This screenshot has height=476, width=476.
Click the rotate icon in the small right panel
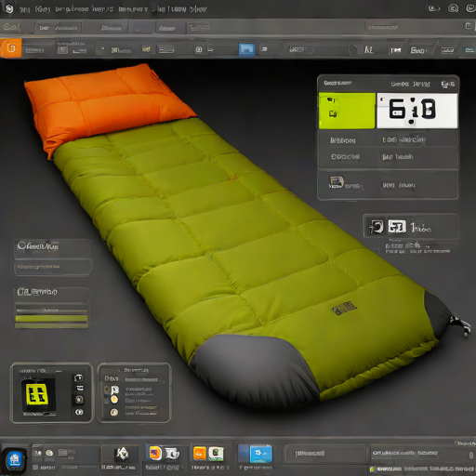(x=377, y=227)
